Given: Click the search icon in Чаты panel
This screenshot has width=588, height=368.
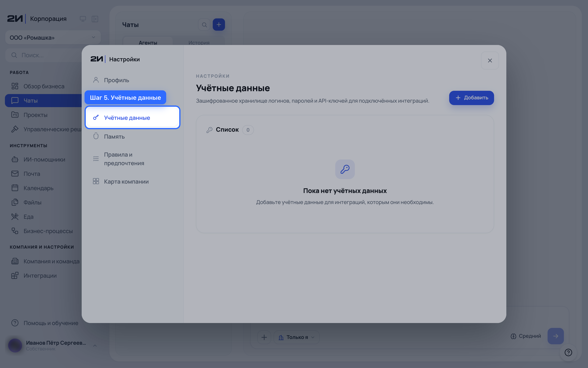Looking at the screenshot, I should (x=204, y=25).
